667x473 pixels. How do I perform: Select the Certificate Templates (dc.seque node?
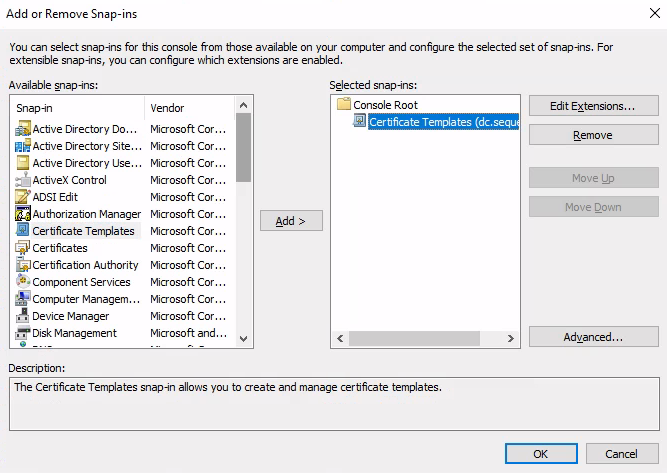point(444,122)
